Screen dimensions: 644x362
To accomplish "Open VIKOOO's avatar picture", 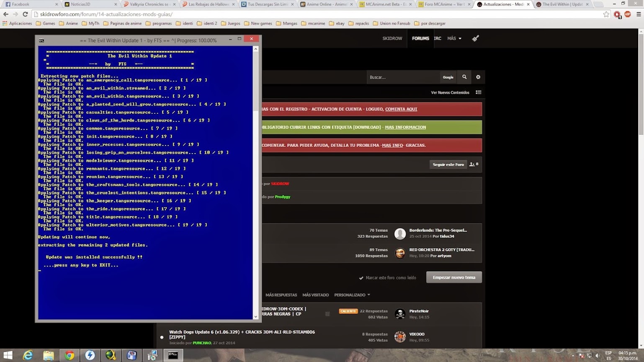I will point(400,337).
